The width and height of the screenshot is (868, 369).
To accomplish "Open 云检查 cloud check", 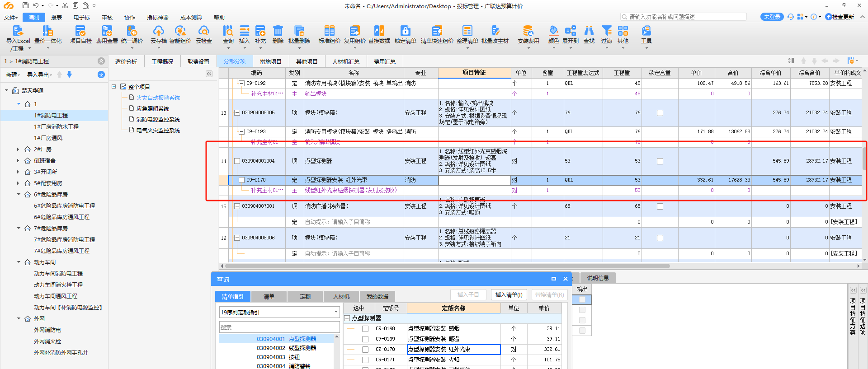I will coord(204,35).
